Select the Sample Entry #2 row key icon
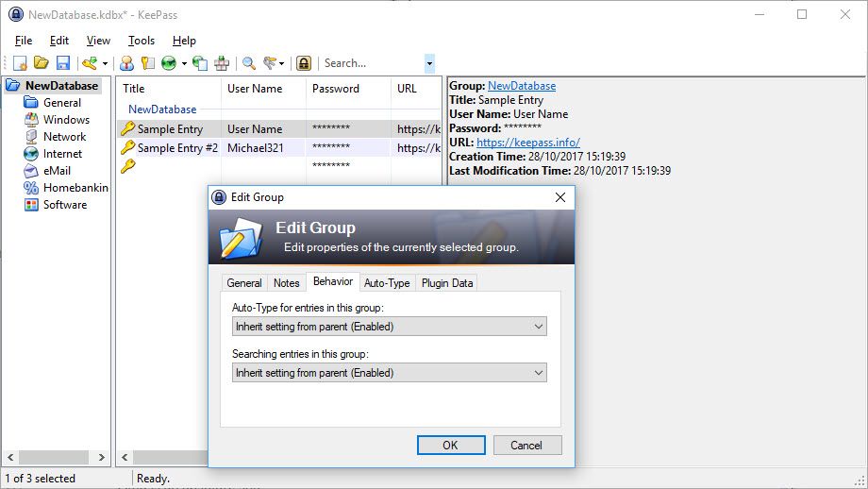 pyautogui.click(x=128, y=148)
